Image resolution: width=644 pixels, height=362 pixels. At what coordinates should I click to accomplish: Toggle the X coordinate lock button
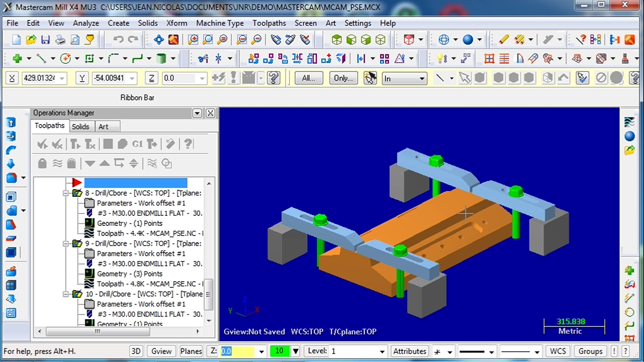pos(12,78)
